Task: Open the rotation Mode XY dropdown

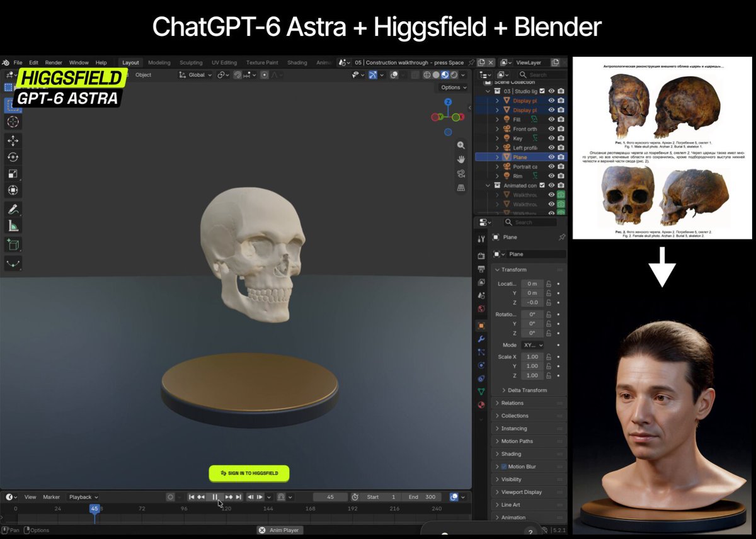Action: click(x=532, y=345)
